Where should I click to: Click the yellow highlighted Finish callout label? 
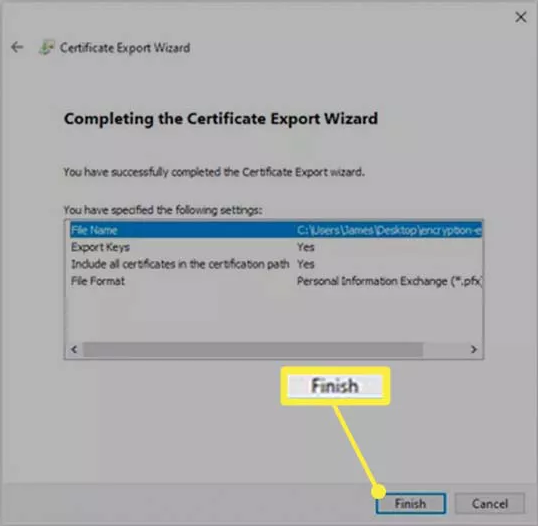pyautogui.click(x=335, y=386)
